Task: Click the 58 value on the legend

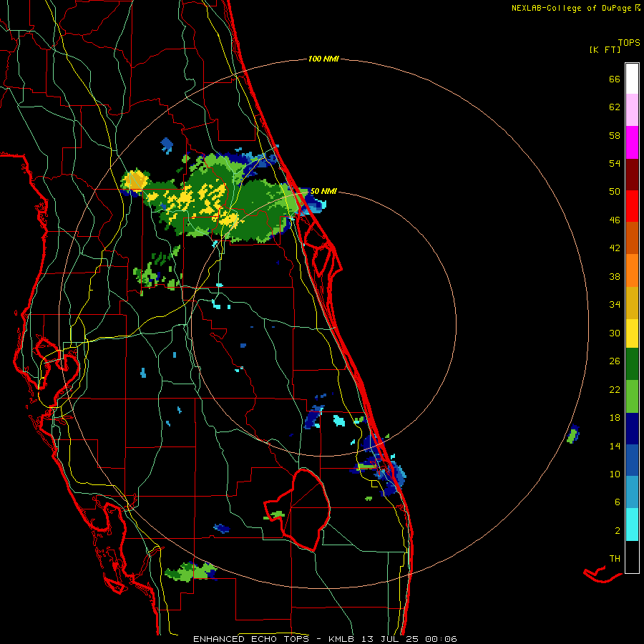Action: (x=615, y=135)
